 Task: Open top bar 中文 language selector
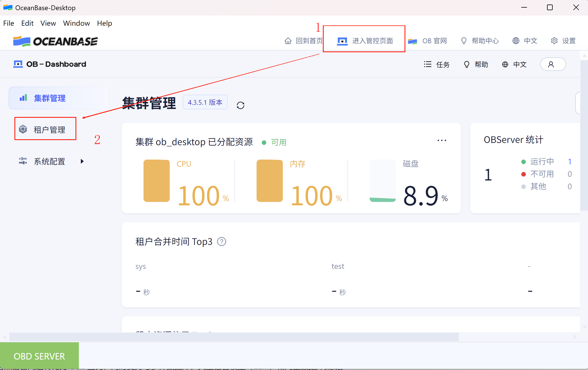pyautogui.click(x=525, y=41)
